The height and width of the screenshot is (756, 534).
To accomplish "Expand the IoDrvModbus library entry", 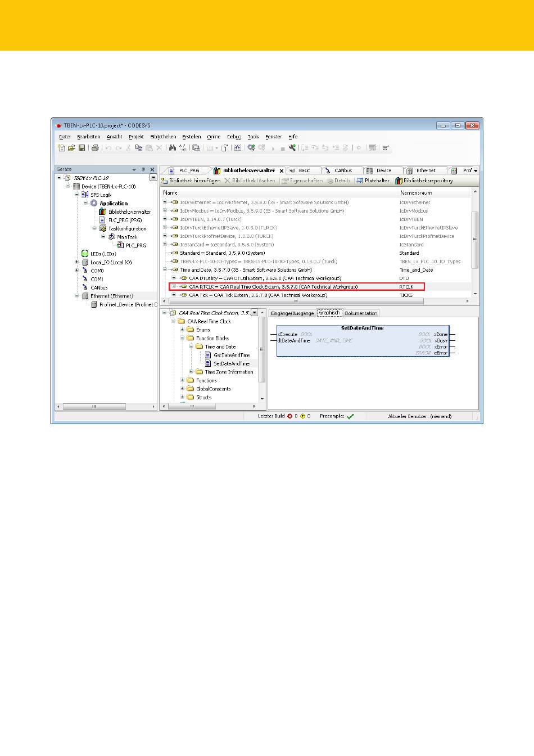I will (x=165, y=210).
